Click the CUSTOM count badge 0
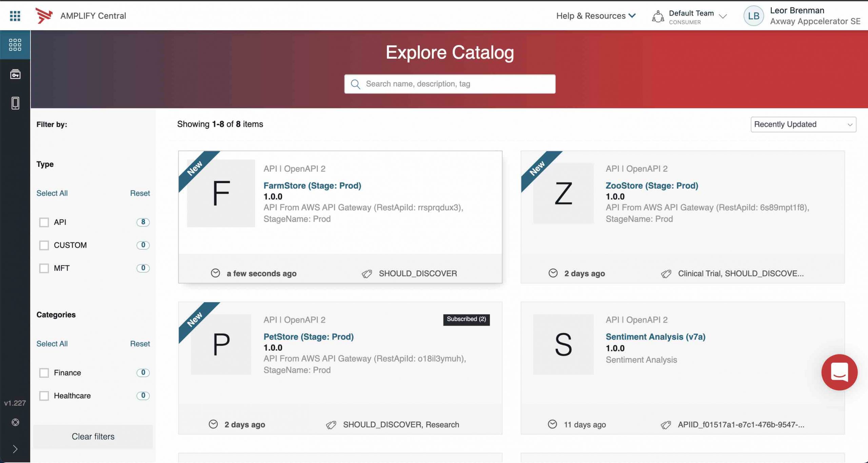Viewport: 868px width, 463px height. coord(143,245)
